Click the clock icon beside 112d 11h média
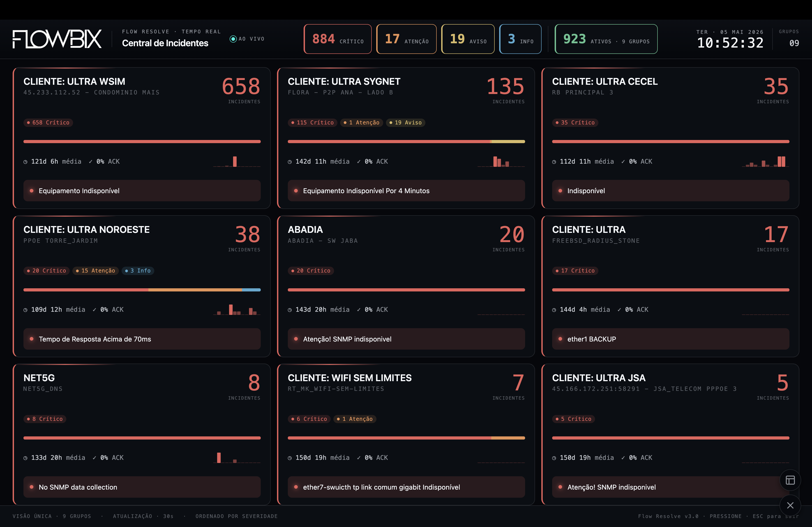The height and width of the screenshot is (527, 812). tap(554, 162)
